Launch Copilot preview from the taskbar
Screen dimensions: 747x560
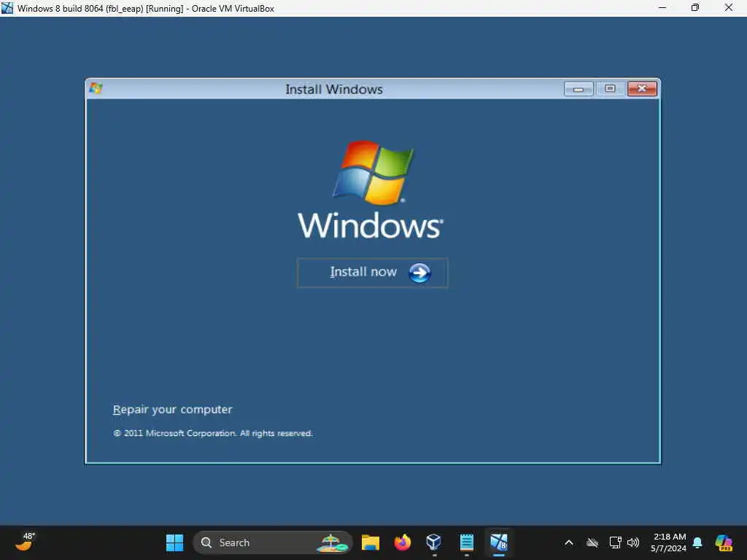point(724,542)
